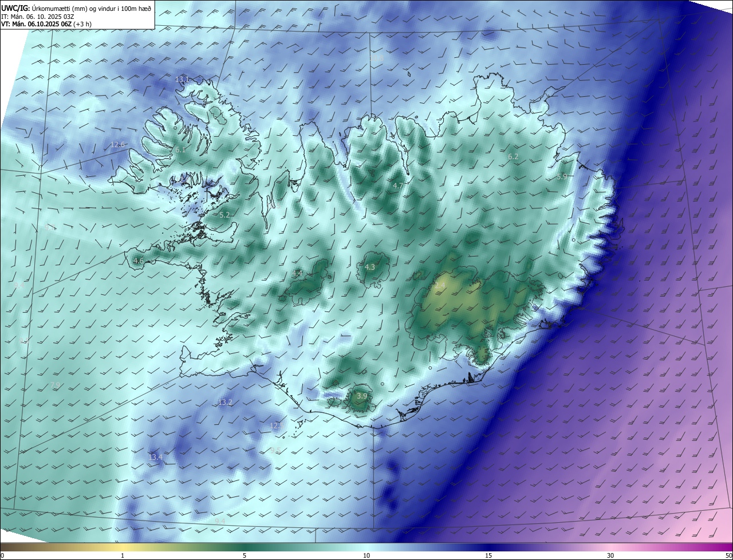Image resolution: width=733 pixels, height=560 pixels.
Task: Click the 10 label on the color scale
Action: 366,556
